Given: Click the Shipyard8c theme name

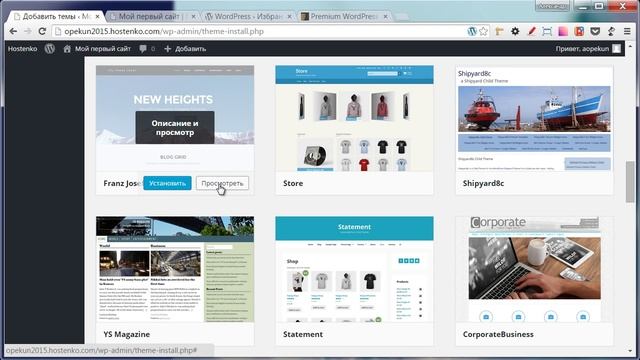Looking at the screenshot, I should 483,183.
